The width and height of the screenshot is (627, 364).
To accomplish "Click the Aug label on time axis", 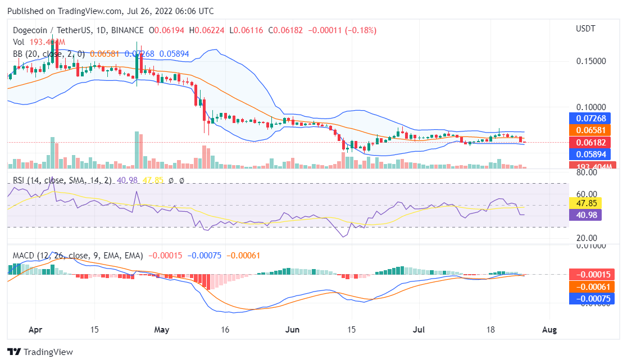I will 549,330.
